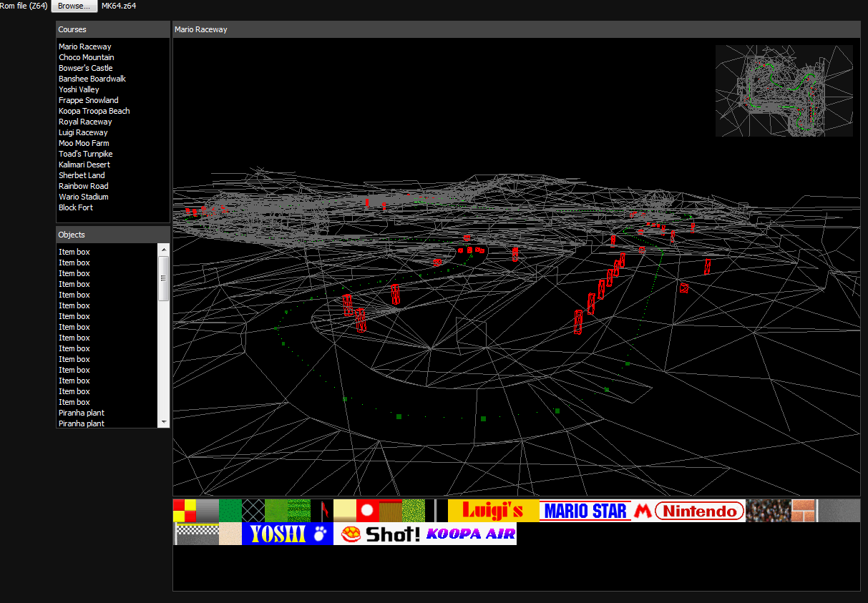
Task: Select Mario Raceway in the Courses list
Action: (85, 46)
